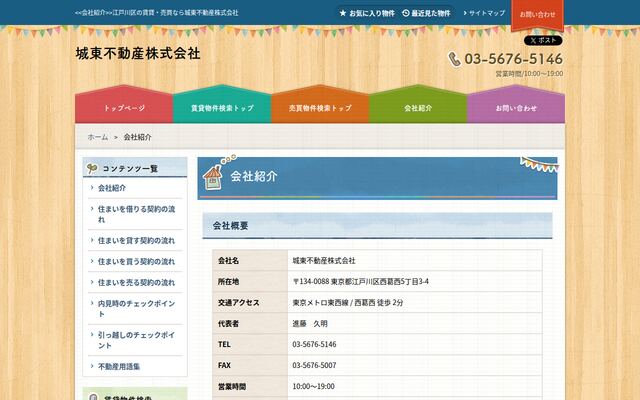This screenshot has width=640, height=400.
Task: Click the phone handset icon beside 03-5676-5146
Action: pyautogui.click(x=454, y=59)
